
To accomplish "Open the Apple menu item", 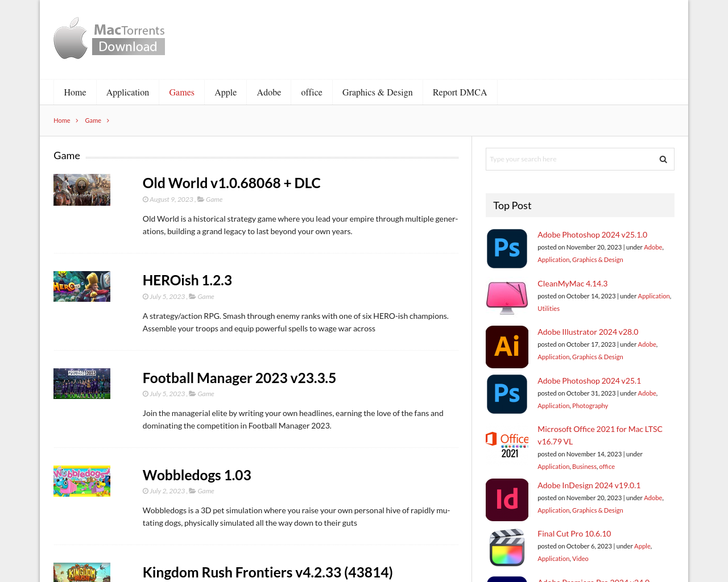I will point(225,92).
